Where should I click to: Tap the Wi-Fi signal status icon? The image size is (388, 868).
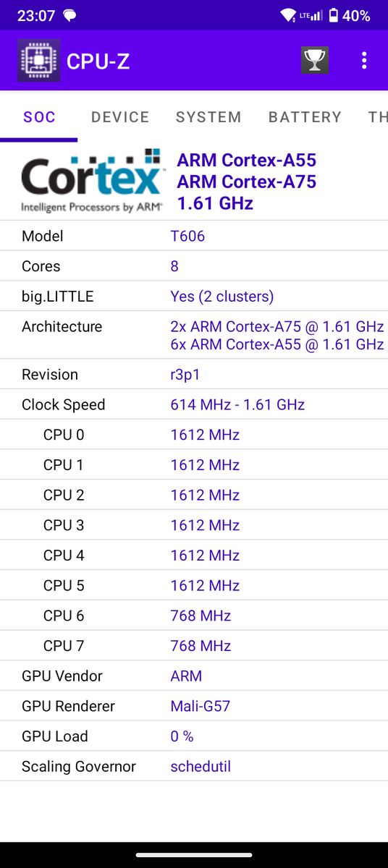(287, 15)
